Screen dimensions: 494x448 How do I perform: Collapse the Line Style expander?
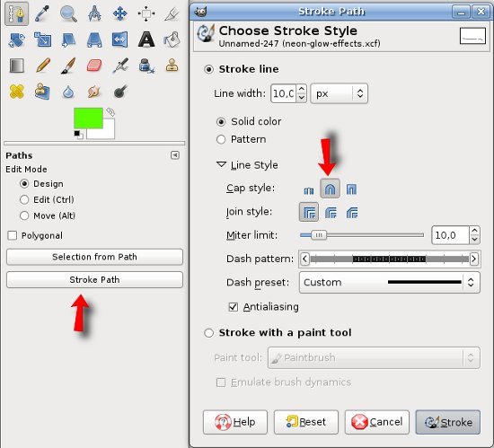(x=222, y=164)
